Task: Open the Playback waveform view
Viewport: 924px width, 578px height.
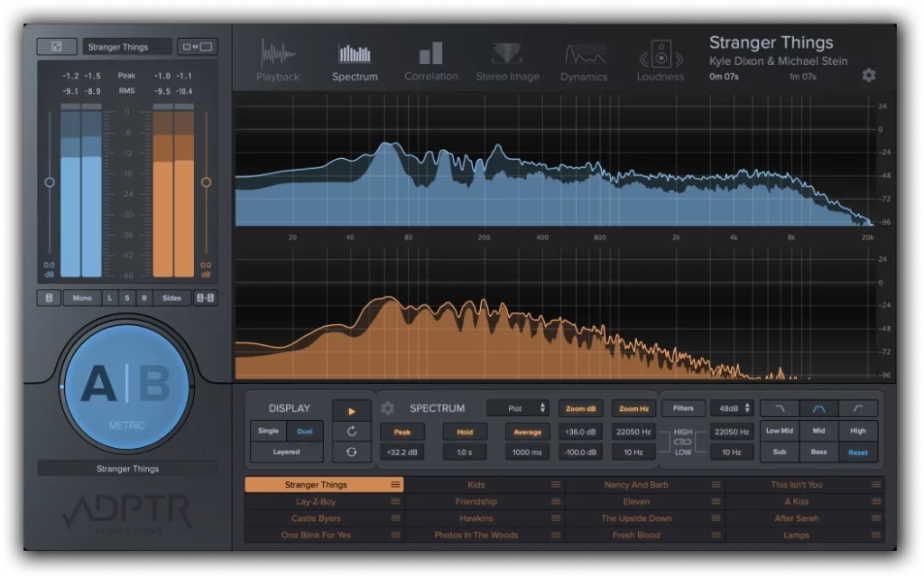Action: click(x=277, y=60)
